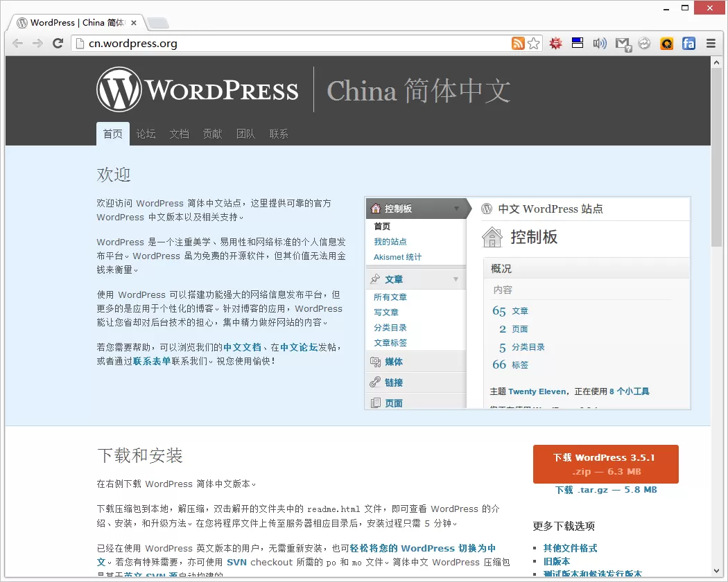The height and width of the screenshot is (582, 728).
Task: Click the red AdBlock extension icon
Action: pyautogui.click(x=555, y=43)
